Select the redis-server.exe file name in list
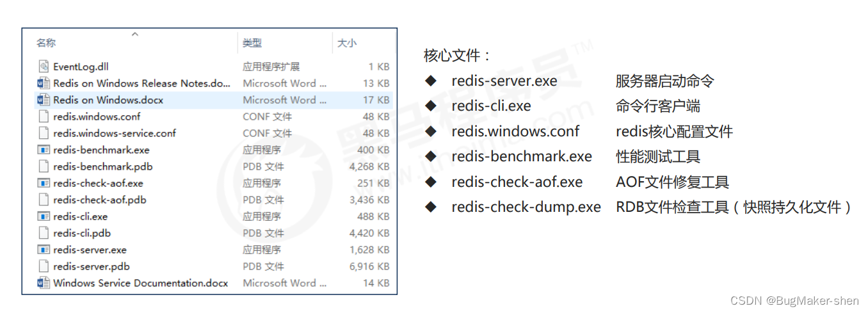 (x=90, y=250)
